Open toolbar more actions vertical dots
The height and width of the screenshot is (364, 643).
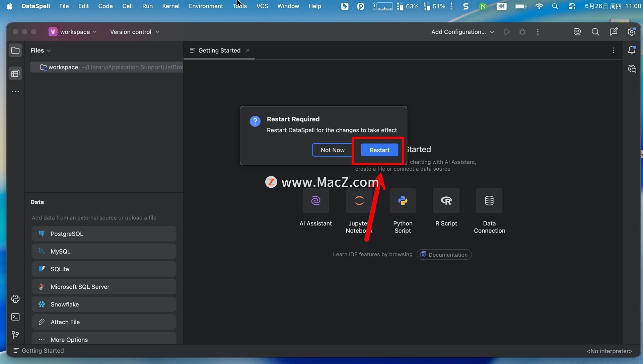538,32
